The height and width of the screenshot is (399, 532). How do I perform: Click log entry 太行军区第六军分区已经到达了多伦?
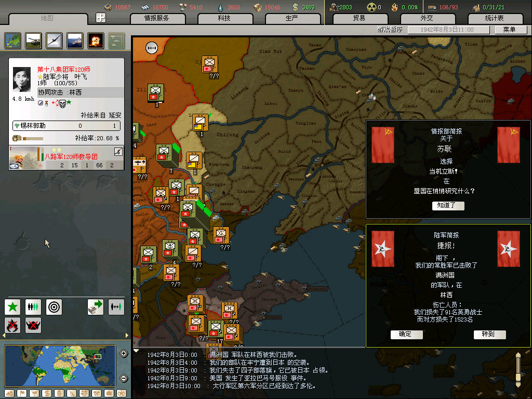(x=264, y=386)
